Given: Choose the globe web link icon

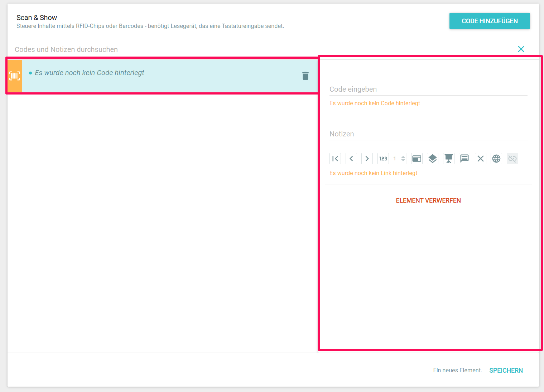Looking at the screenshot, I should coord(496,159).
